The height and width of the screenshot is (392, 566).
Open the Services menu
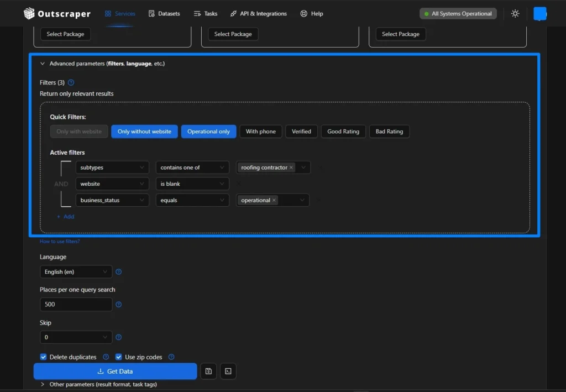click(120, 13)
